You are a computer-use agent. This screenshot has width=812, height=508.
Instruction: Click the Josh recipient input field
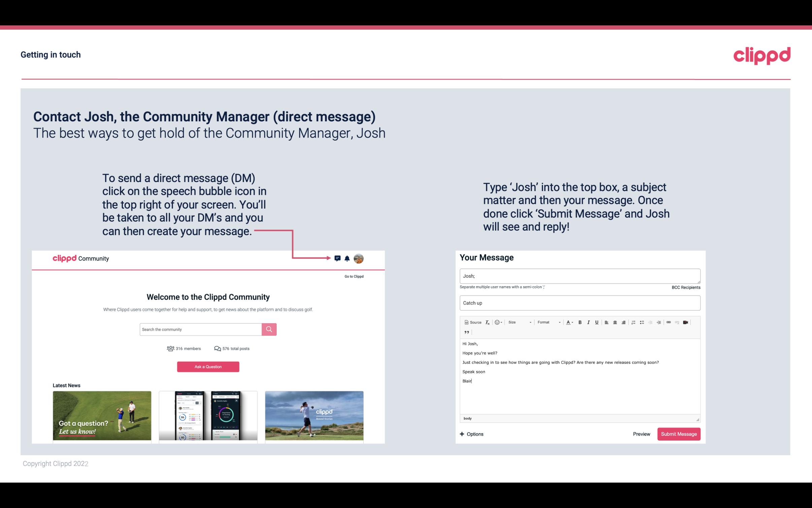coord(579,275)
